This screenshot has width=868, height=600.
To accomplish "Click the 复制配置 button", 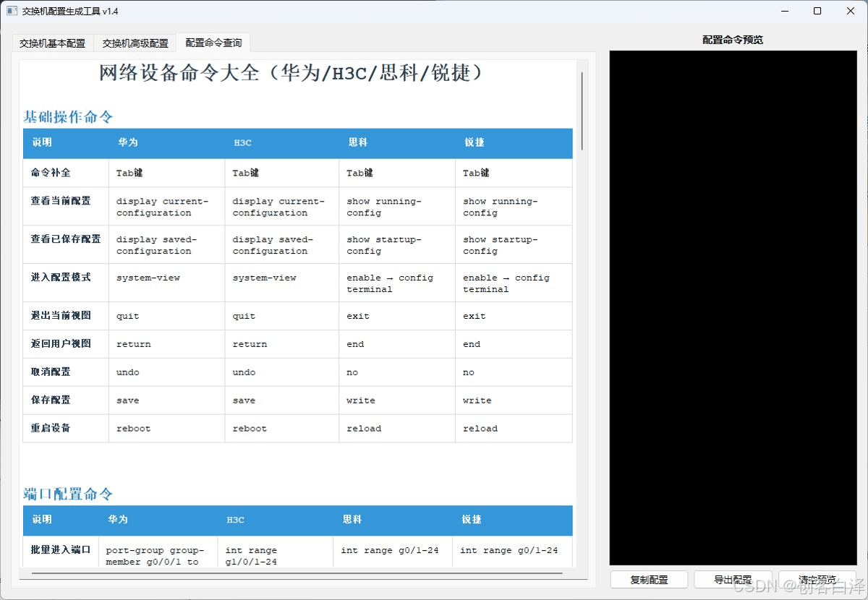I will [x=649, y=580].
